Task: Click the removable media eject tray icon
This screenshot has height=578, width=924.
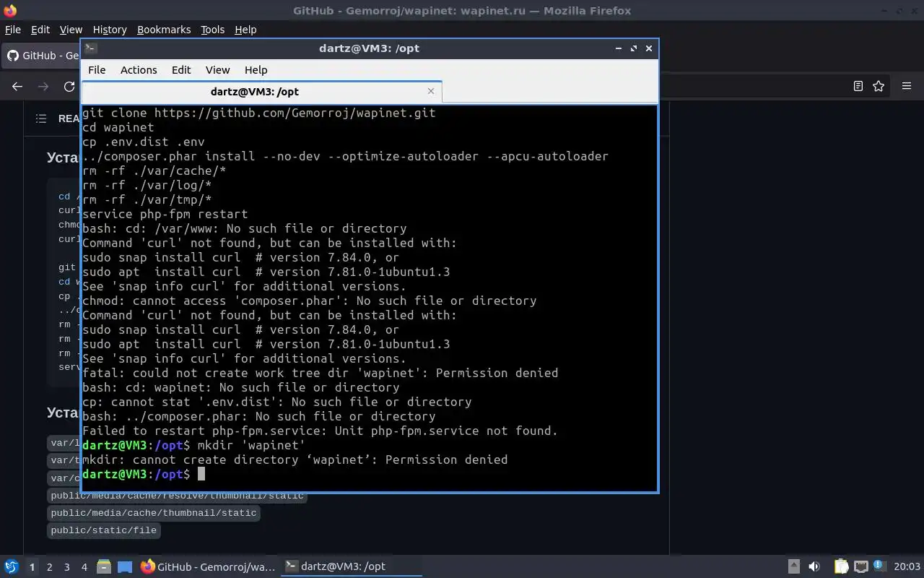Action: pos(793,566)
